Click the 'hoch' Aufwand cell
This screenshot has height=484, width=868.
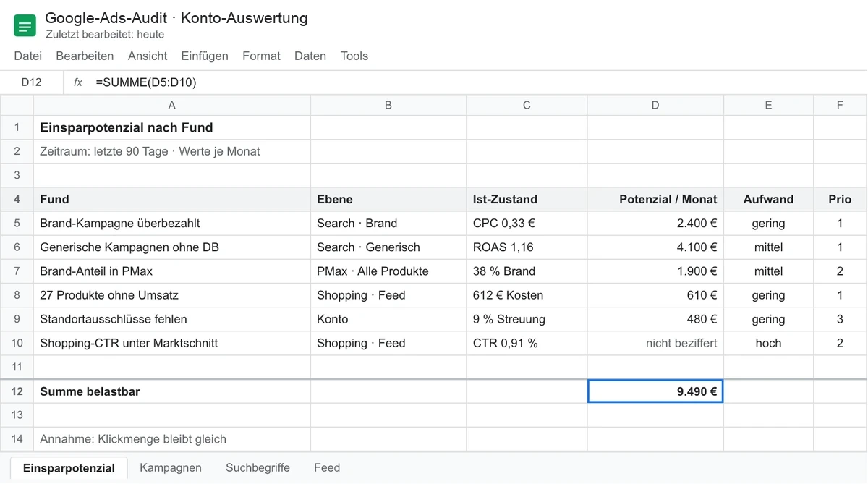(x=768, y=343)
